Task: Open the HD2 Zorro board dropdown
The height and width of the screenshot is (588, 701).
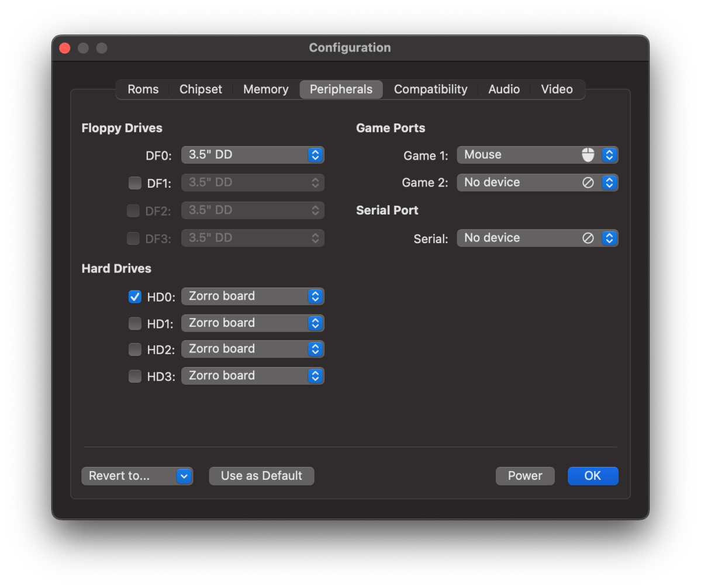Action: pos(253,349)
